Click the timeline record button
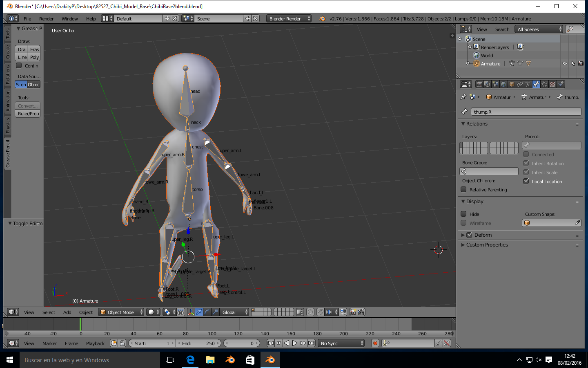588x368 pixels. 375,343
